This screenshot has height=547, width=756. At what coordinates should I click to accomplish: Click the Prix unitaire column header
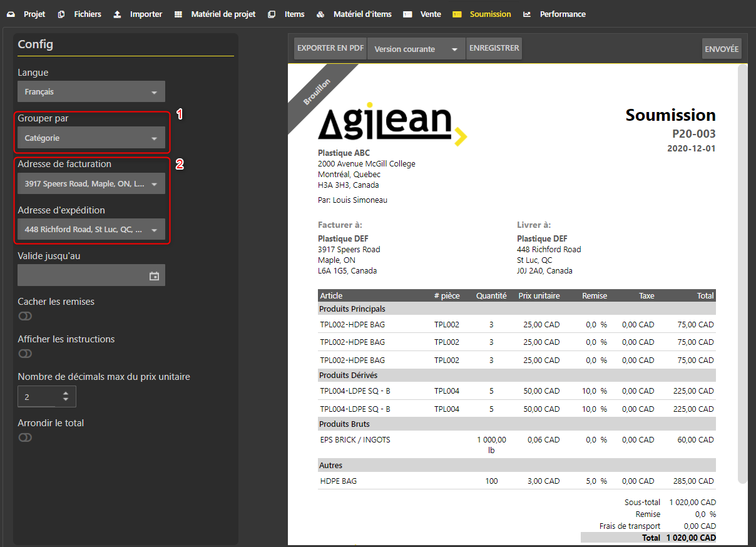539,295
